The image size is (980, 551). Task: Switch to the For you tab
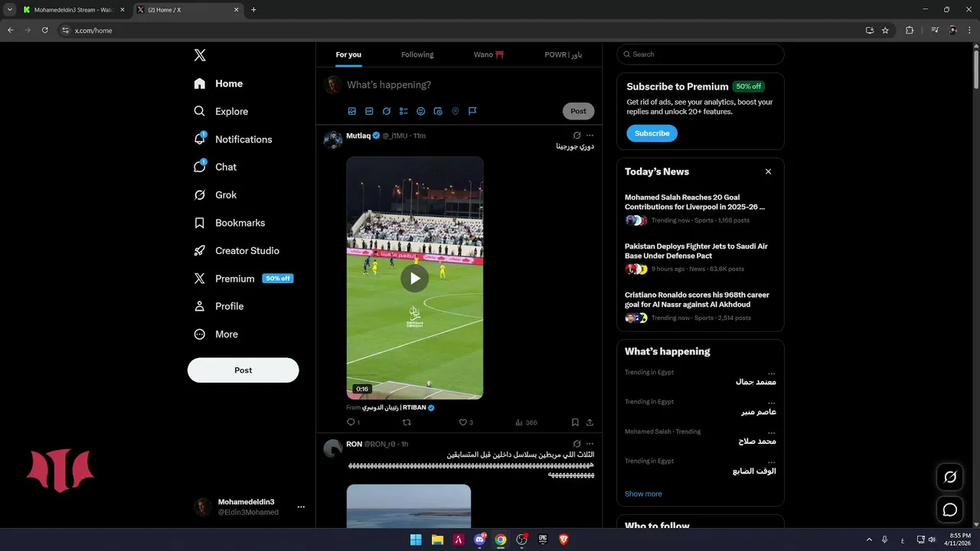[348, 55]
